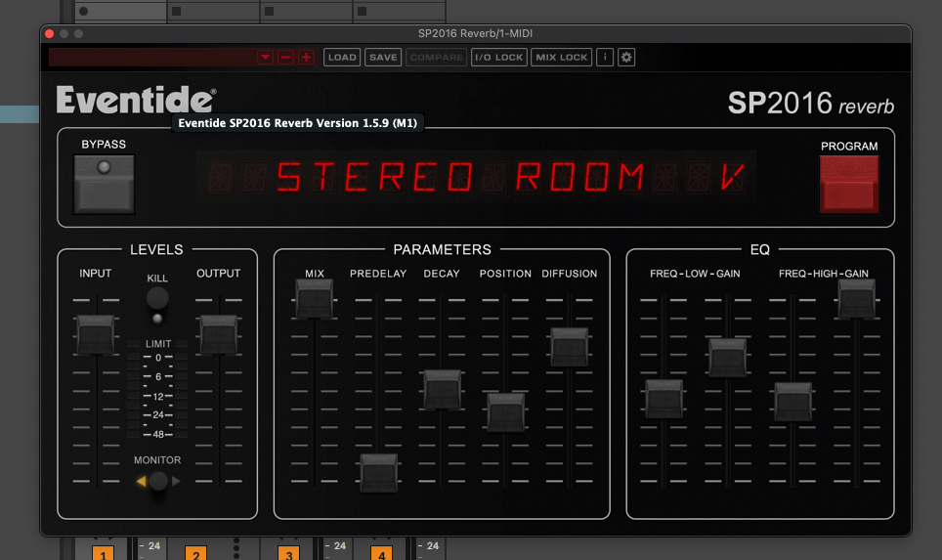The image size is (942, 560).
Task: Click the MONITOR right arrow
Action: [177, 481]
